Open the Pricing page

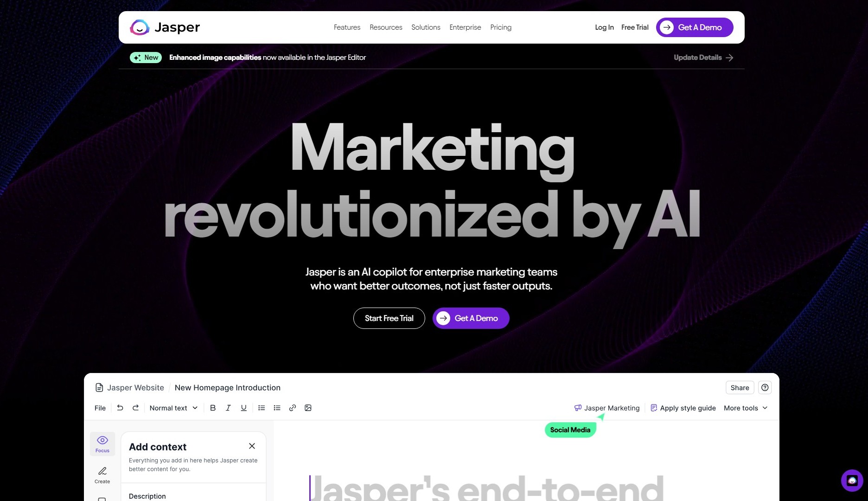(x=501, y=27)
